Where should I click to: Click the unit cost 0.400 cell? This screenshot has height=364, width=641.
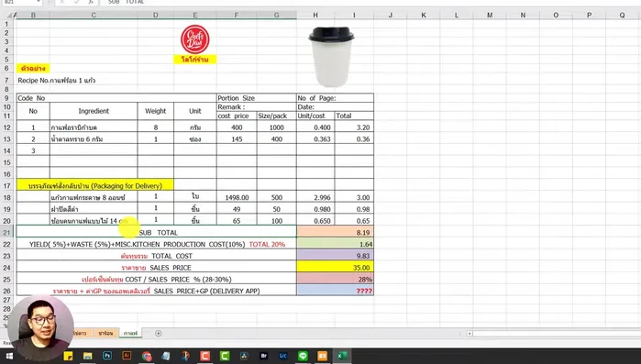click(x=315, y=127)
